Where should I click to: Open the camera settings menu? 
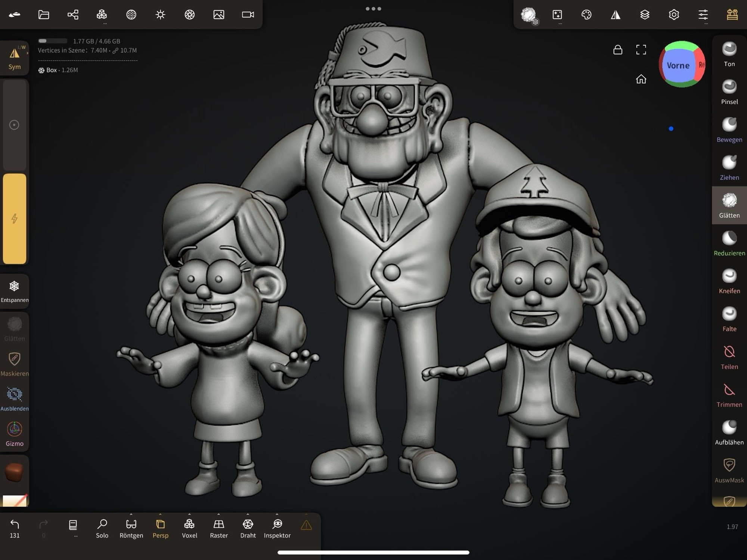[x=248, y=15]
